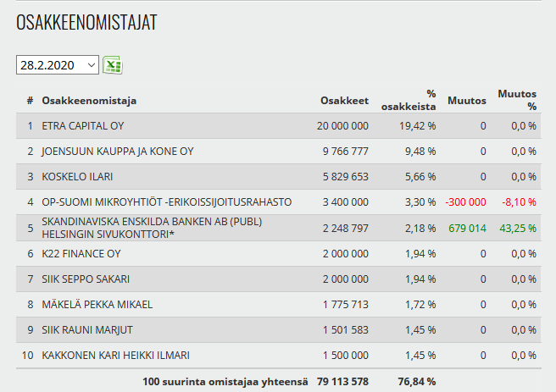Sort by Osakkeenomistaja column header
Screen dimensions: 556x392
click(x=89, y=101)
